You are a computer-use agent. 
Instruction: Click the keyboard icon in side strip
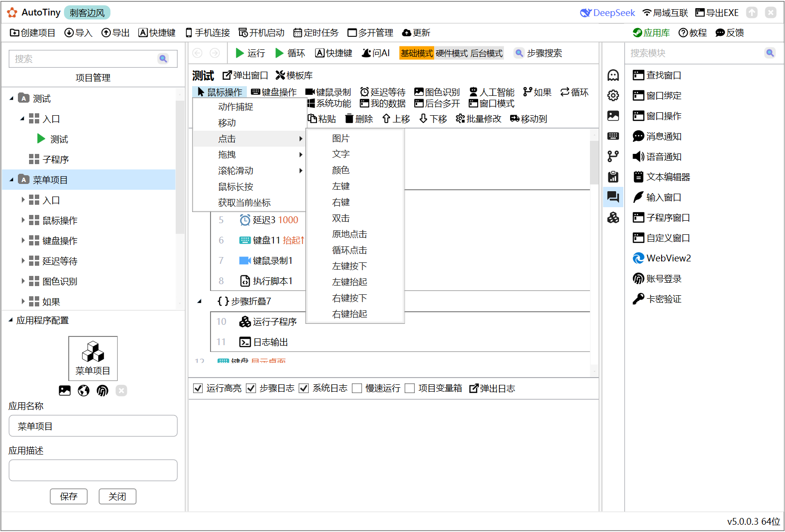(x=613, y=136)
